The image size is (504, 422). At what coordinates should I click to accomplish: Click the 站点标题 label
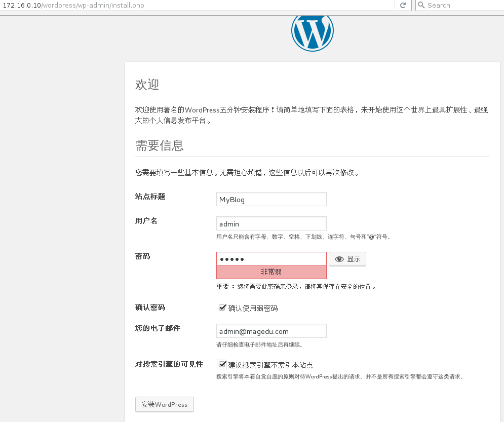(x=150, y=197)
